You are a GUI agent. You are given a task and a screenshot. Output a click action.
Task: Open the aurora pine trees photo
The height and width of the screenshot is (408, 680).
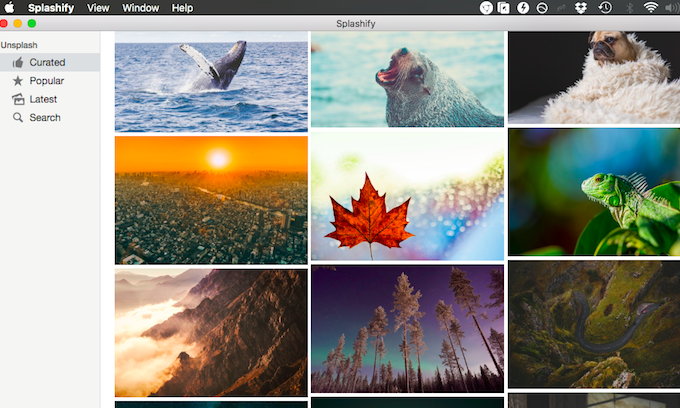407,329
